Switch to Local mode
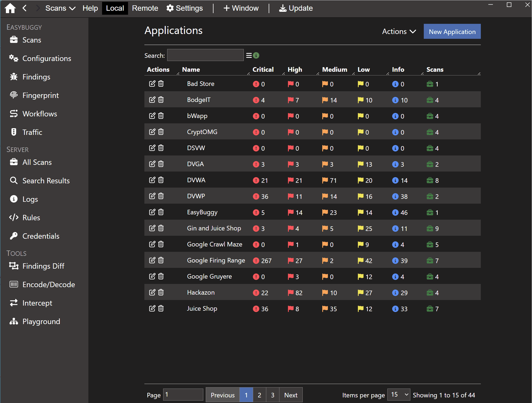This screenshot has width=532, height=403. coord(115,8)
